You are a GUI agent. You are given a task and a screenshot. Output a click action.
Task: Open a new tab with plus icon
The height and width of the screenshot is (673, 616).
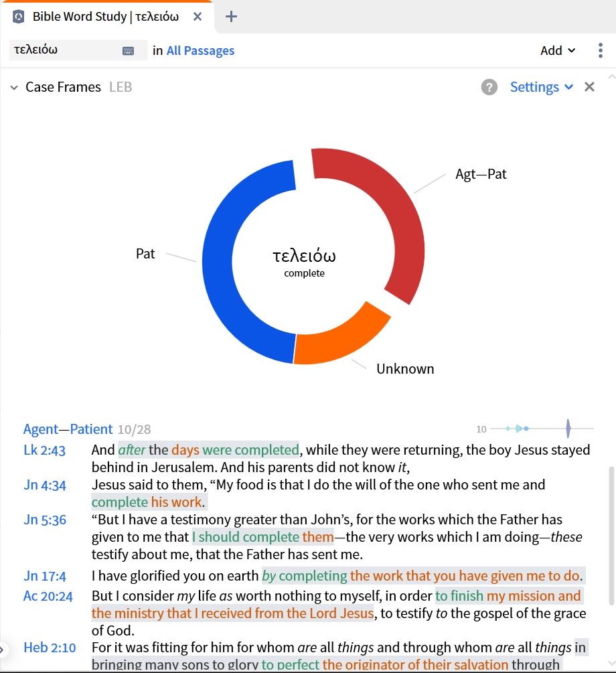coord(231,17)
